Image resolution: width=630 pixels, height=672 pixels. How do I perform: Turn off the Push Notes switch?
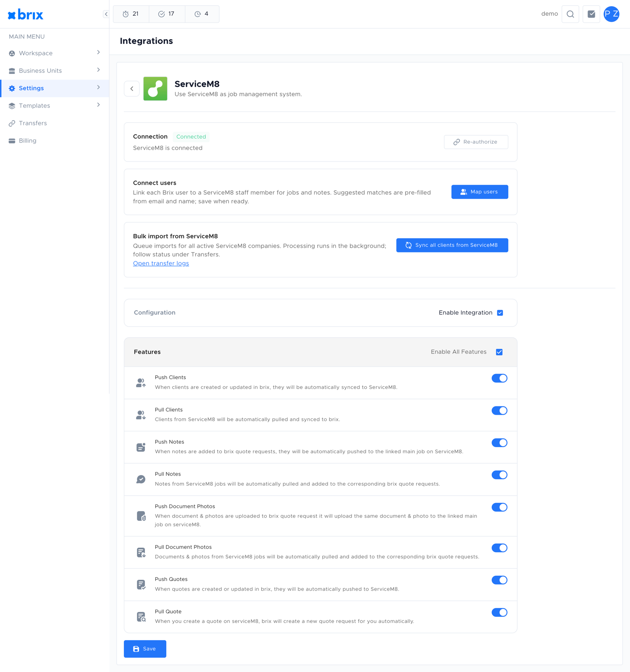[x=499, y=443]
